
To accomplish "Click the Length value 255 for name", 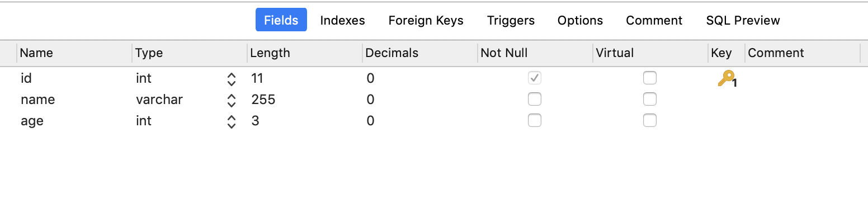I will tap(263, 100).
